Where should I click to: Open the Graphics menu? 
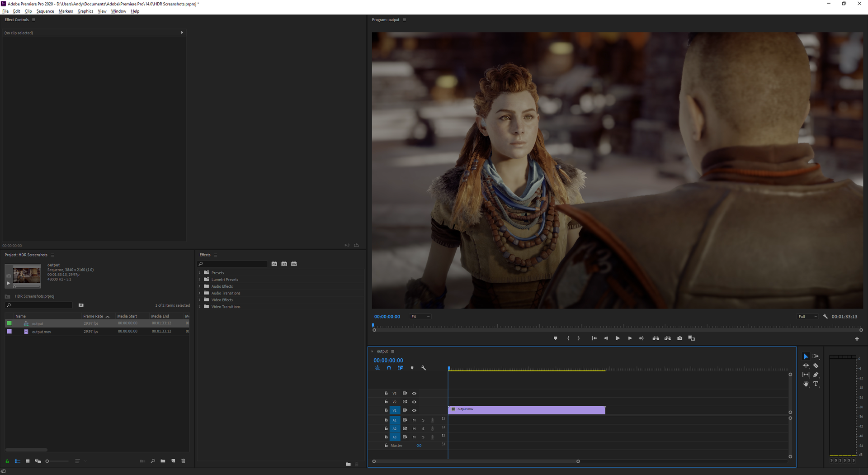(x=85, y=11)
